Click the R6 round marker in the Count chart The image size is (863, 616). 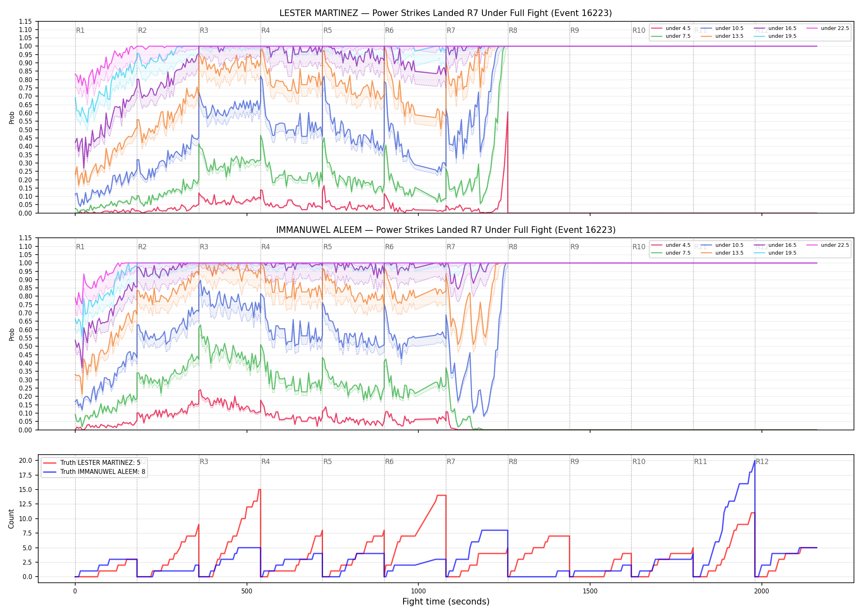(389, 462)
